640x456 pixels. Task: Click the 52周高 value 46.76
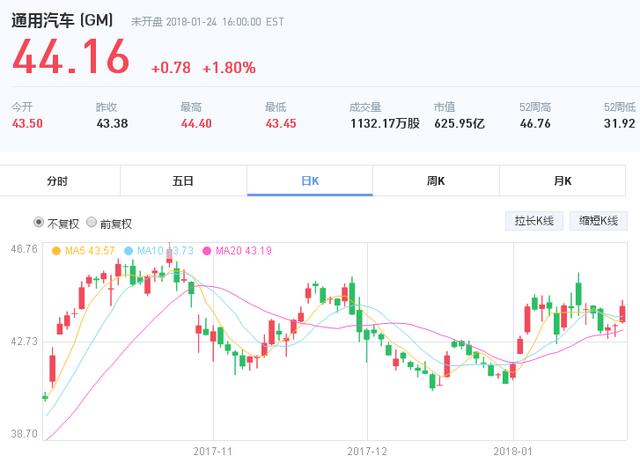pyautogui.click(x=535, y=123)
